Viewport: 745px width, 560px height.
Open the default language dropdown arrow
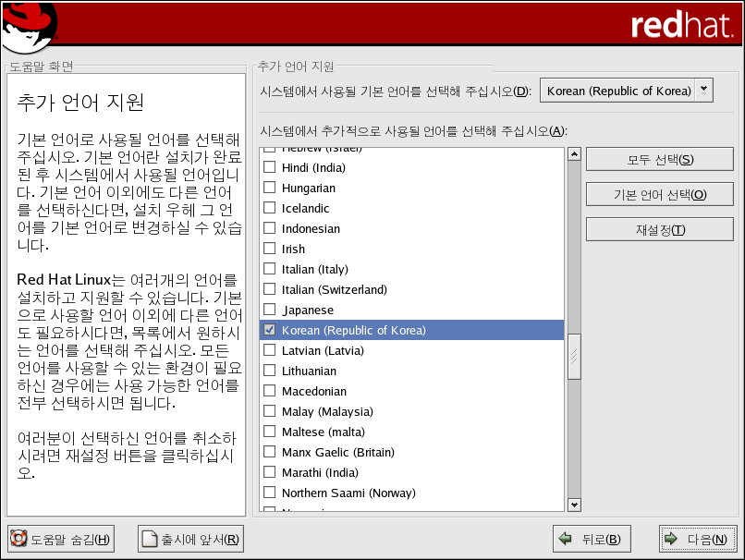(x=704, y=90)
